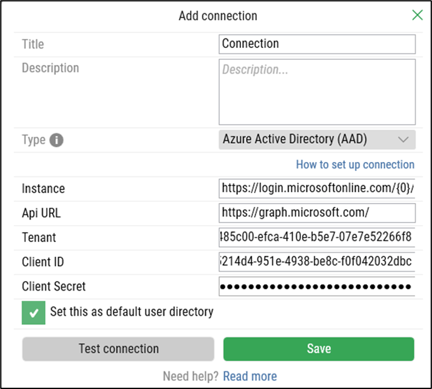
Task: Click the Set this as default label text
Action: [x=132, y=312]
